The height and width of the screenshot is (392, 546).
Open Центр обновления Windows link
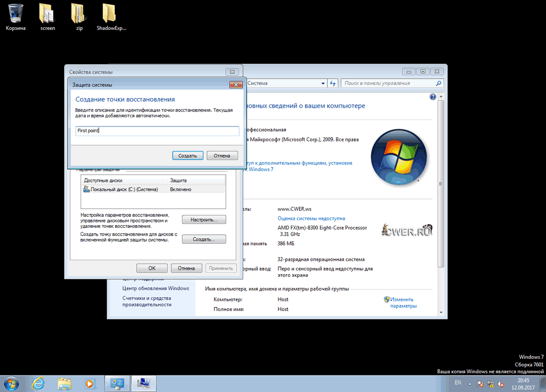[155, 289]
